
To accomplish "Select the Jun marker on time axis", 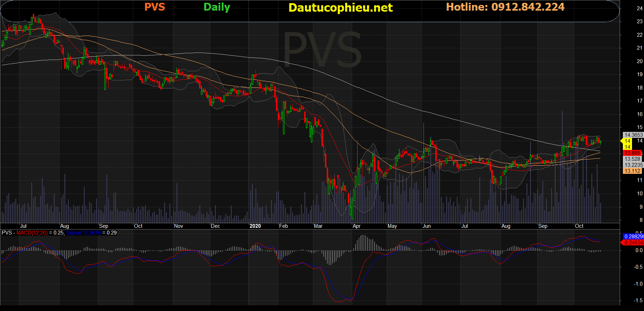I will click(427, 226).
